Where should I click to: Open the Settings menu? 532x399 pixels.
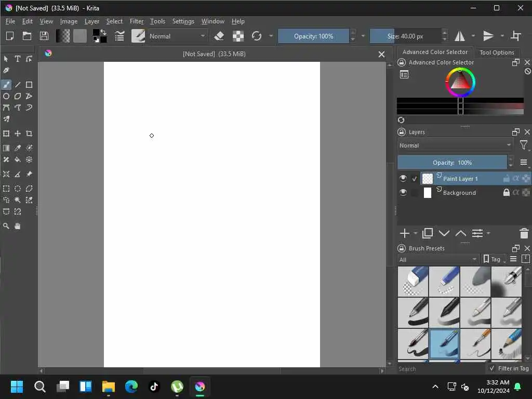[x=183, y=21]
